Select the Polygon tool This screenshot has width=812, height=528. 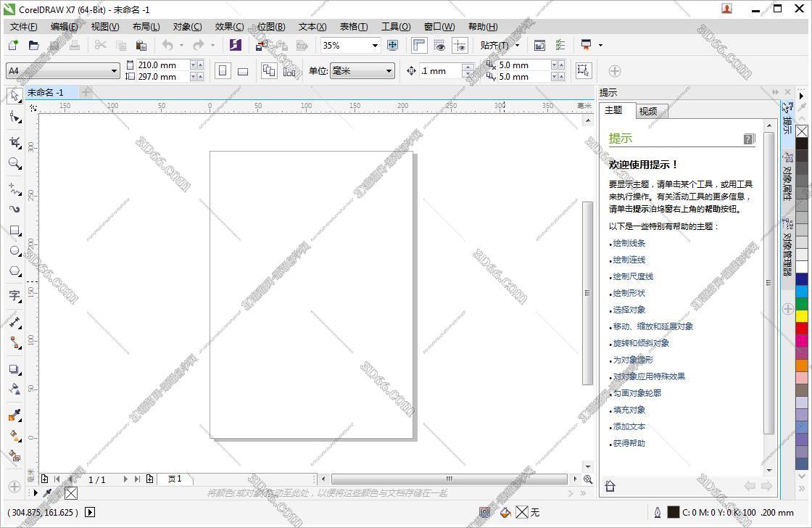pos(14,271)
